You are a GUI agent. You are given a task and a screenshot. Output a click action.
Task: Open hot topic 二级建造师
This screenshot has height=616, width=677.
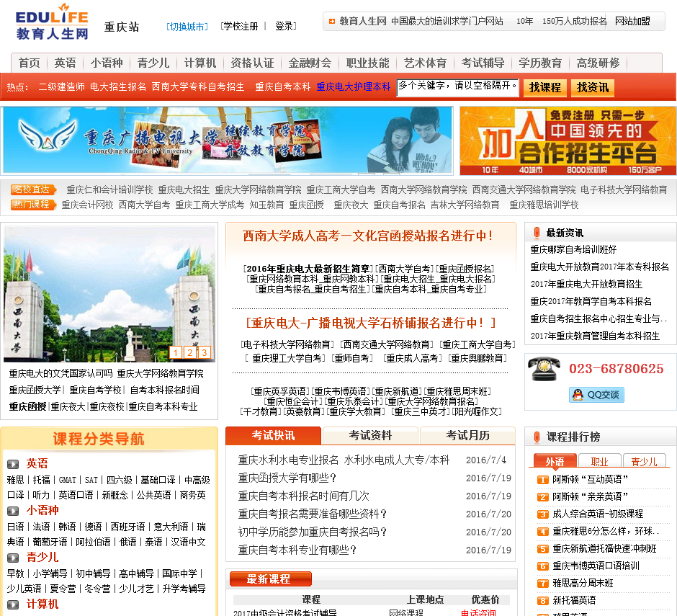click(61, 87)
